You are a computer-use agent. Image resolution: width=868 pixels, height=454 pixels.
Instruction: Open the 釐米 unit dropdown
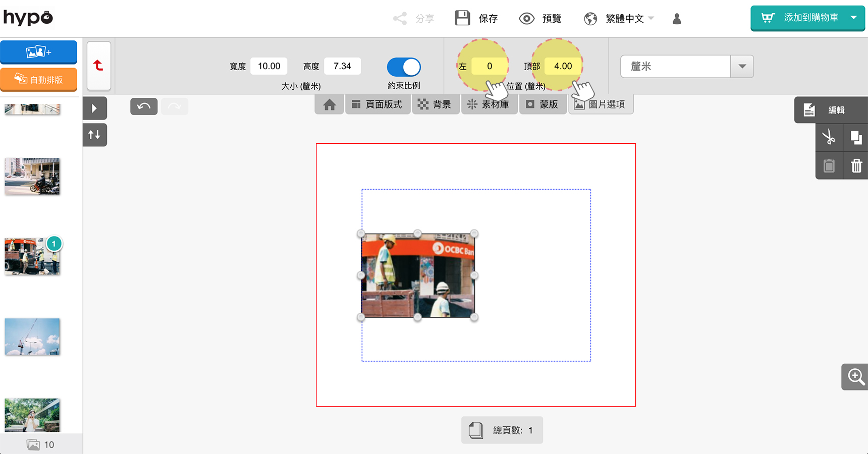[x=742, y=67]
